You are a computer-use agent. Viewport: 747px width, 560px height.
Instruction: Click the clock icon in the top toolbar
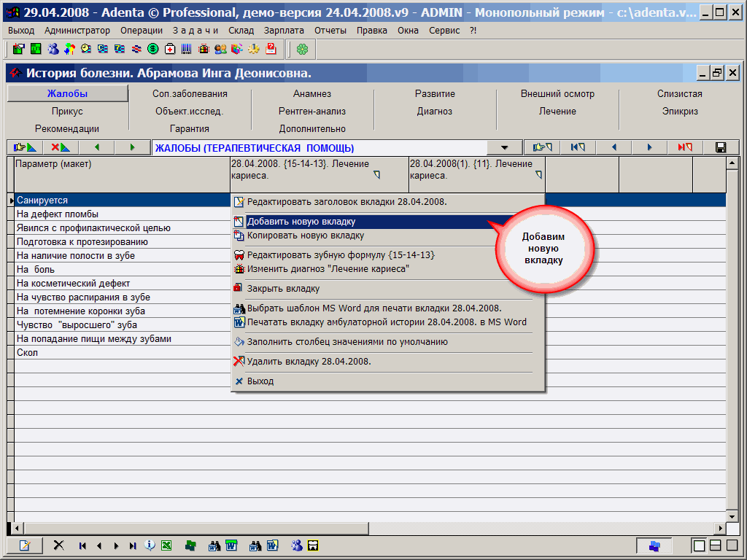pyautogui.click(x=86, y=49)
